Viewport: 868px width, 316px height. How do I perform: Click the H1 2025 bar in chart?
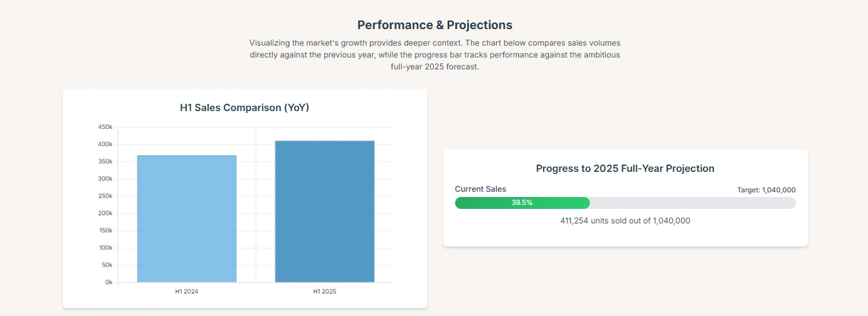pos(324,212)
